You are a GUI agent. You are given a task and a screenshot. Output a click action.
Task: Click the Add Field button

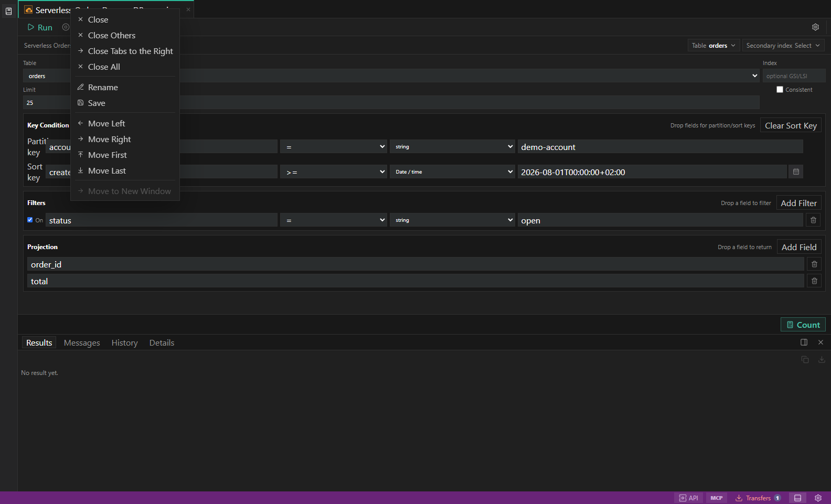pyautogui.click(x=799, y=247)
